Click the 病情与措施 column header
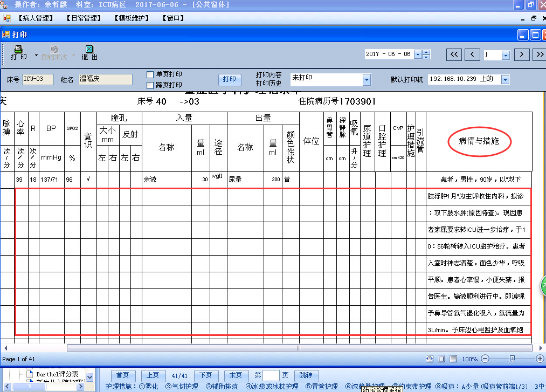The height and width of the screenshot is (392, 546). tap(479, 141)
